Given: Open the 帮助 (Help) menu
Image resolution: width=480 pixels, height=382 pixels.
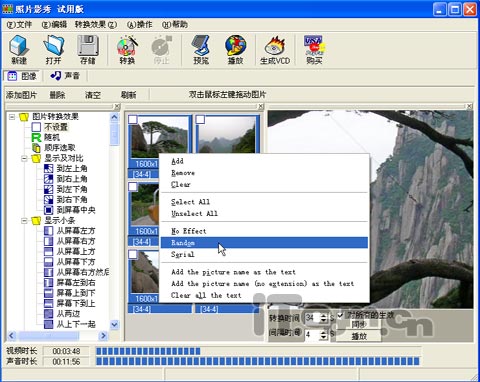Looking at the screenshot, I should (x=175, y=24).
